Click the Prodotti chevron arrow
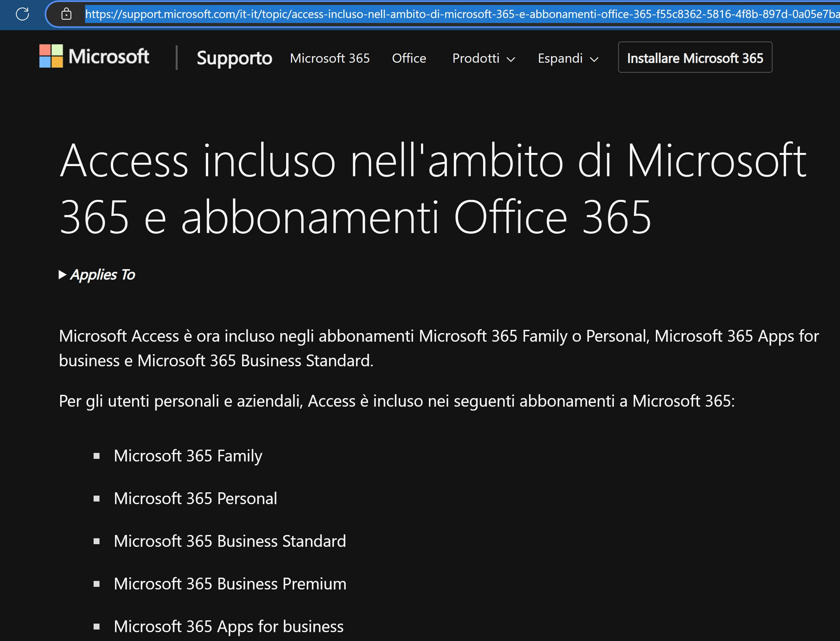This screenshot has width=840, height=641. 511,59
